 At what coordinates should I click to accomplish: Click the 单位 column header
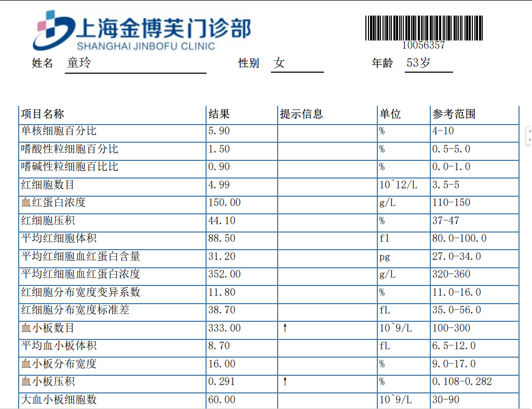(390, 114)
